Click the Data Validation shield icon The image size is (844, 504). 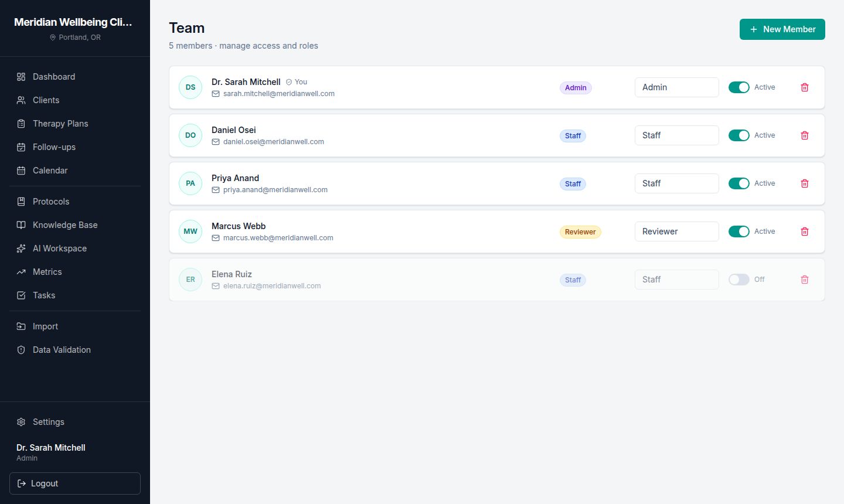21,350
